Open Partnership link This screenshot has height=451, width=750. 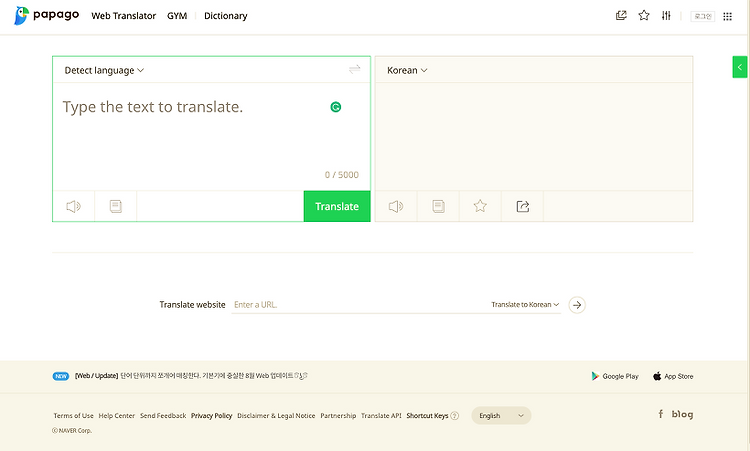(338, 416)
